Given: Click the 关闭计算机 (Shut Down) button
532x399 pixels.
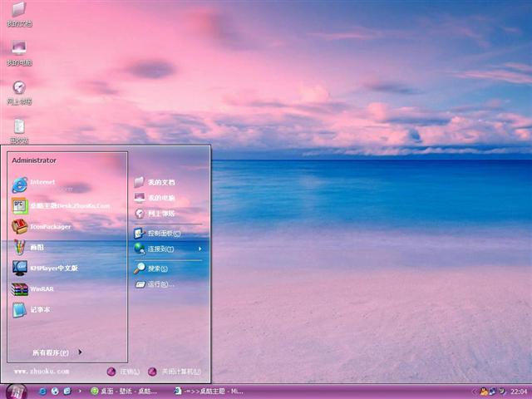Looking at the screenshot, I should pos(175,372).
